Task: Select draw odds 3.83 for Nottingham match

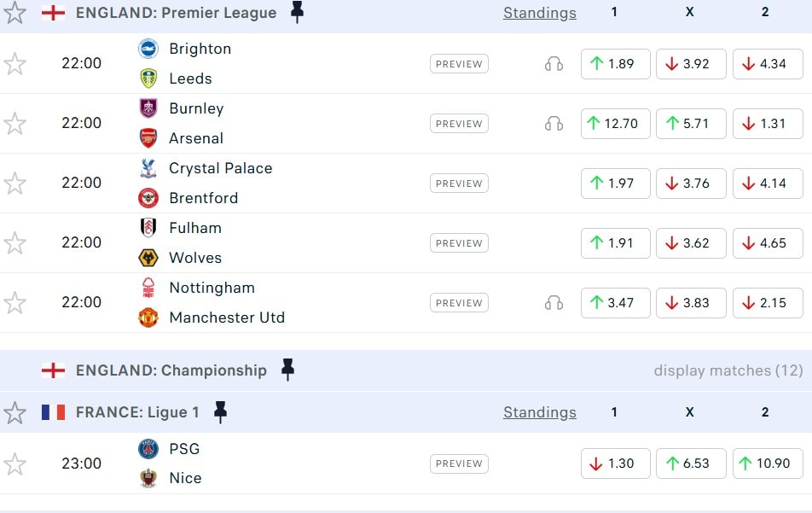Action: [691, 303]
